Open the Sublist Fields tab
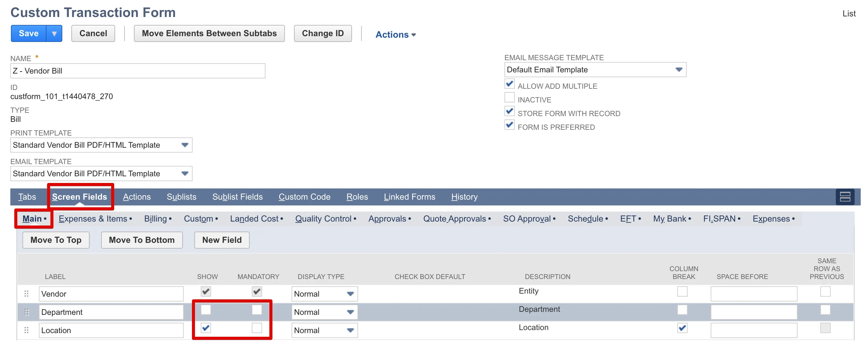Screen dimensions: 868x341 [x=237, y=197]
